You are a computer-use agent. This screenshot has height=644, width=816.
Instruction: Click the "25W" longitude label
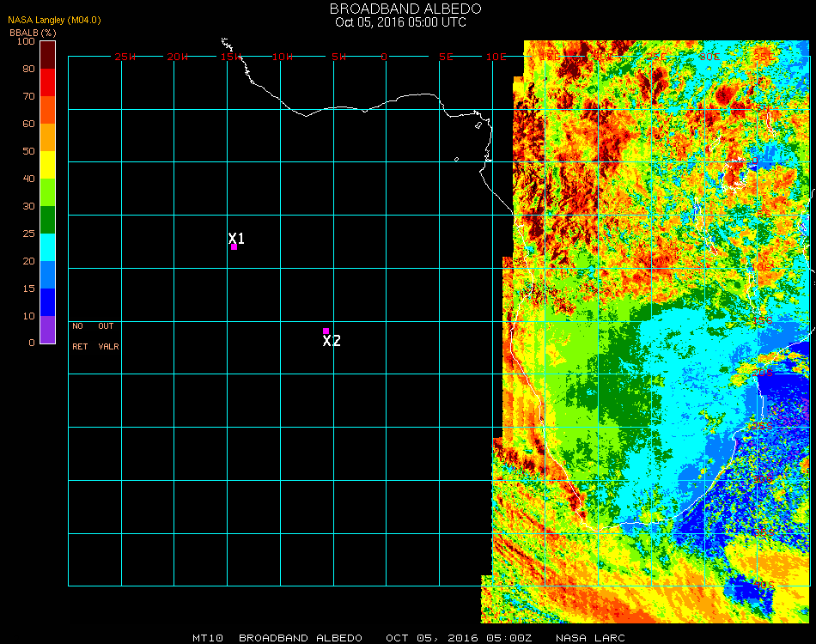click(125, 57)
